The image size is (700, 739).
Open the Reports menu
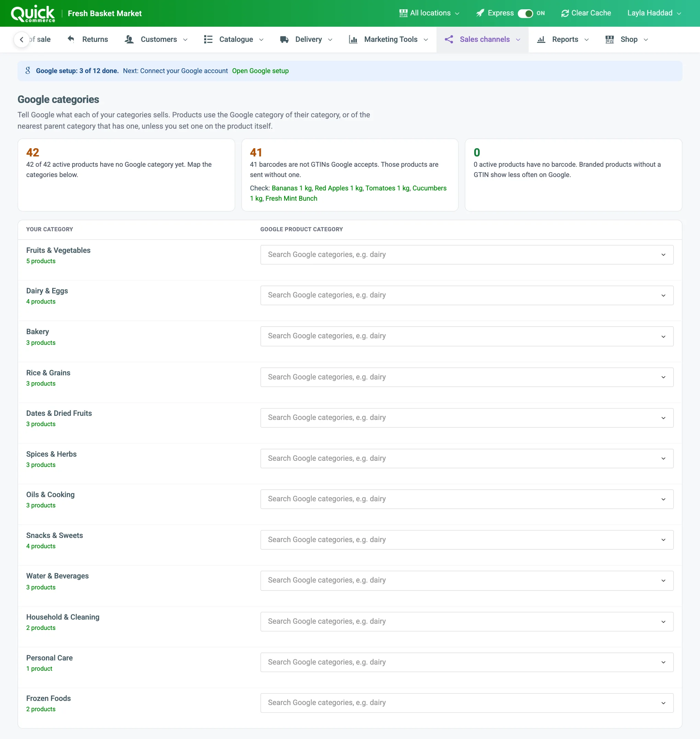coord(563,39)
